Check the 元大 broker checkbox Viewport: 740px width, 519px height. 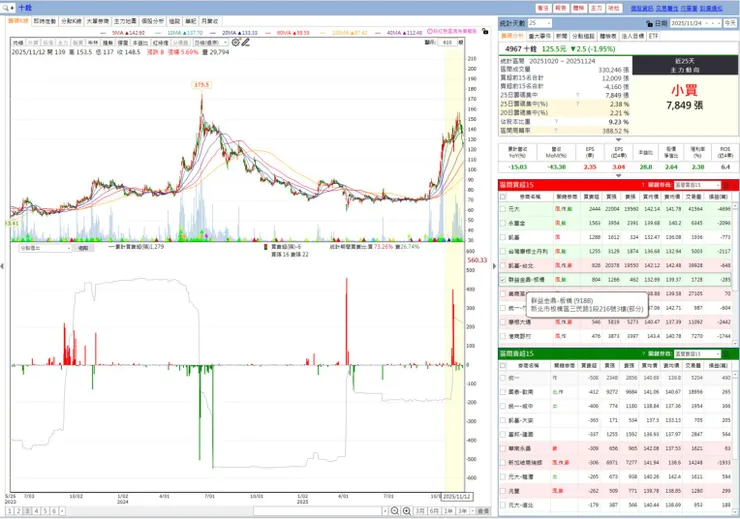tap(503, 209)
